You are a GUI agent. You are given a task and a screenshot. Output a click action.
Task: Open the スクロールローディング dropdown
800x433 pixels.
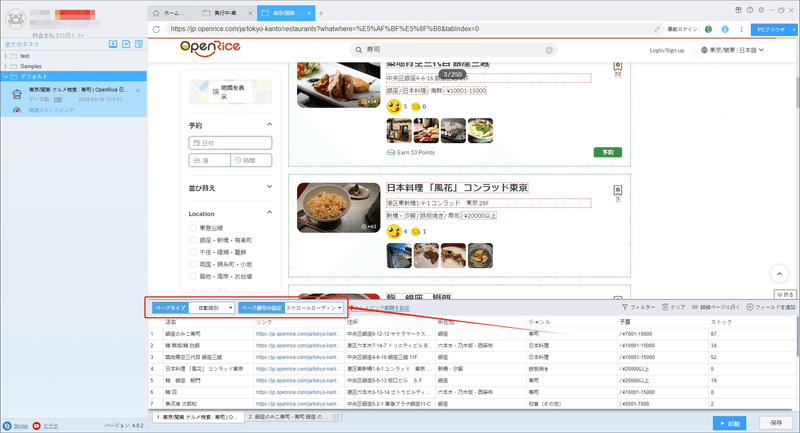point(314,308)
